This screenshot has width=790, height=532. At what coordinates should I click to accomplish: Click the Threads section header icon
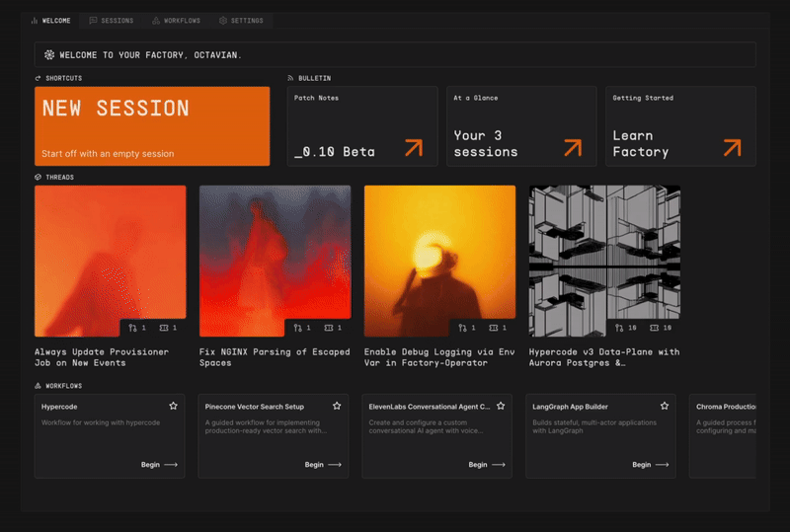[39, 178]
